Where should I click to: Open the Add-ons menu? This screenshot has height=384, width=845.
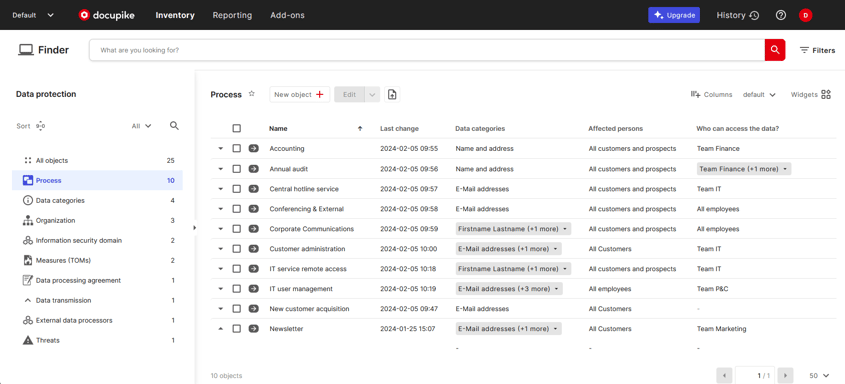pos(287,15)
